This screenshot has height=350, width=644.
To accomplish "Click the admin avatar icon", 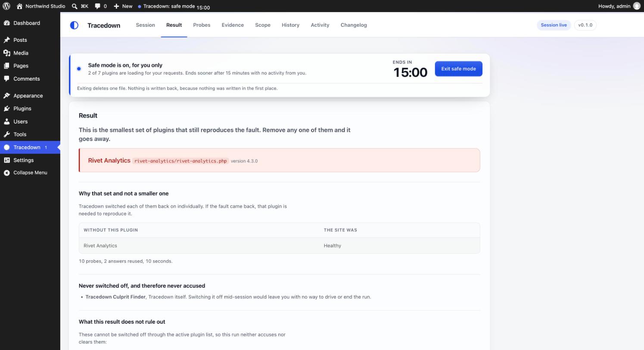I will coord(637,6).
